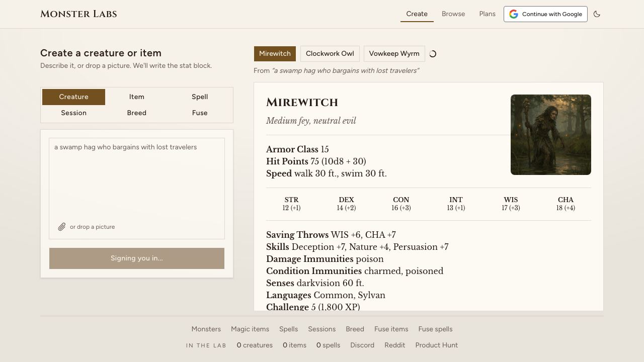
Task: Select the Item type option
Action: click(136, 97)
